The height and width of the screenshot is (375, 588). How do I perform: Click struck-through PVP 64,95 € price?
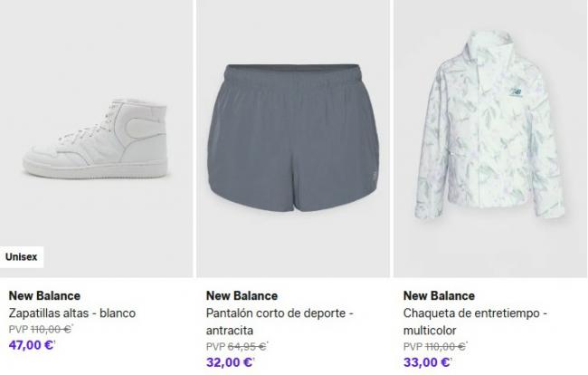237,347
